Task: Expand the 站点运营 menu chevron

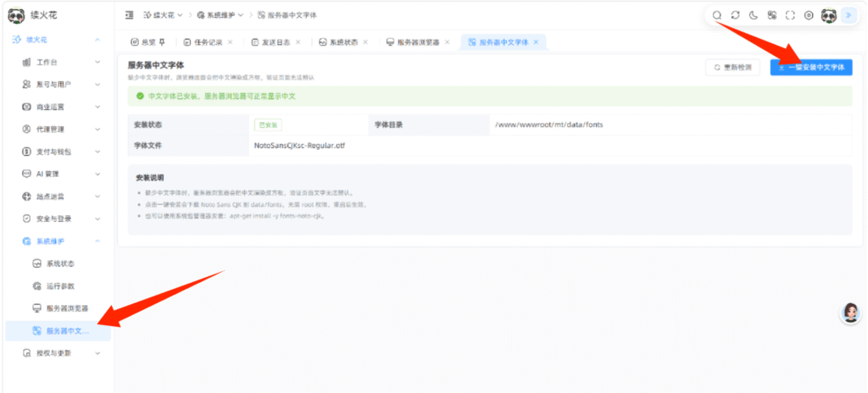Action: pyautogui.click(x=97, y=196)
